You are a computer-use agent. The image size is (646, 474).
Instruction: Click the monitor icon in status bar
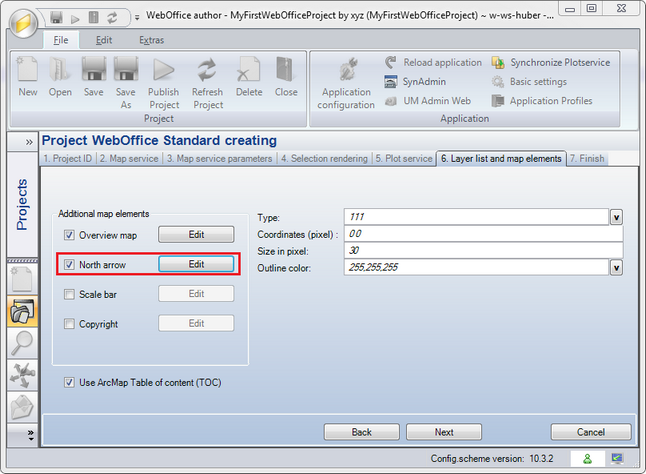coord(617,458)
